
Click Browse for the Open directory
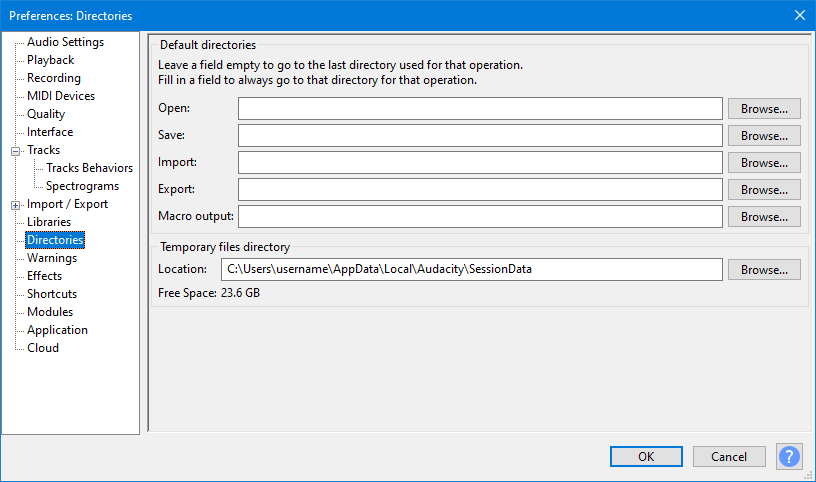[764, 109]
